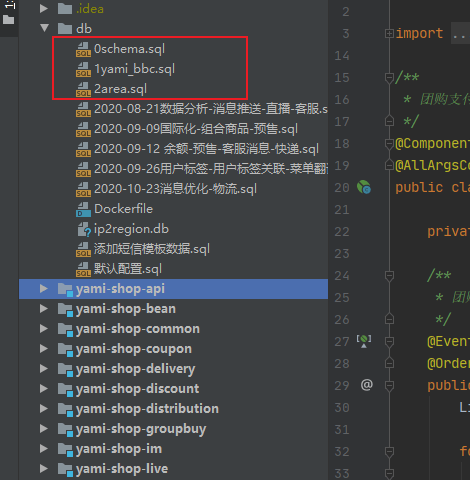Click the Dockerfile file icon
Screen dimensions: 470x480
83,209
